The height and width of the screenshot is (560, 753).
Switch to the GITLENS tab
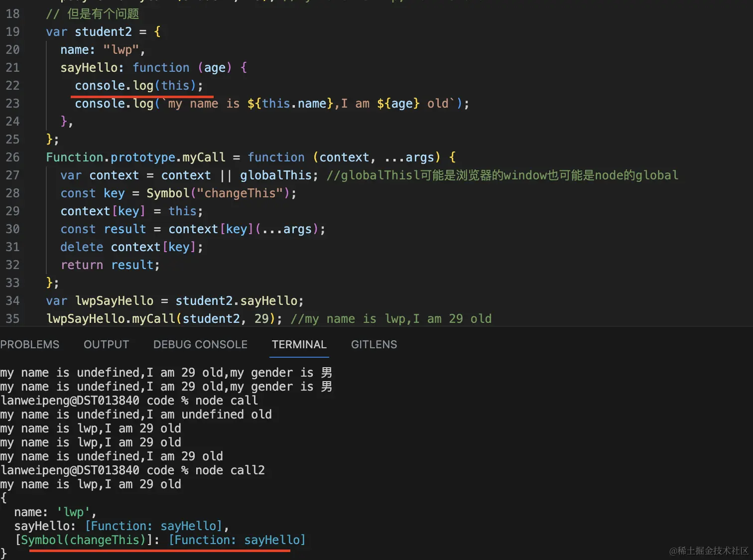pyautogui.click(x=374, y=344)
